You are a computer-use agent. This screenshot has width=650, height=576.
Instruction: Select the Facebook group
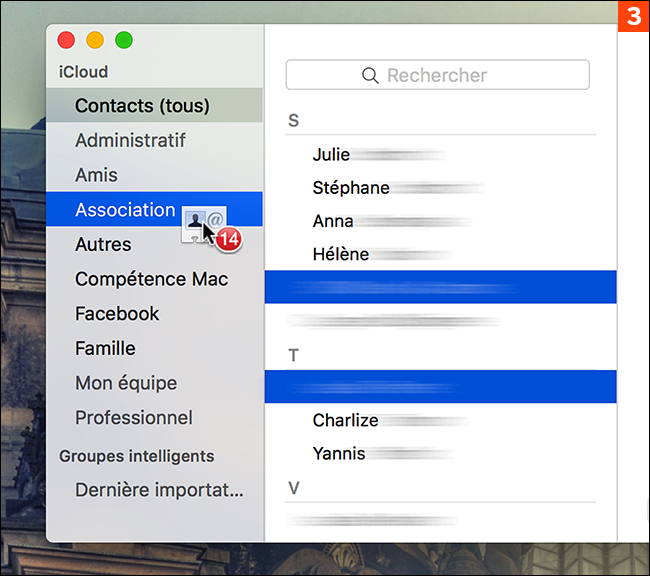(x=117, y=314)
